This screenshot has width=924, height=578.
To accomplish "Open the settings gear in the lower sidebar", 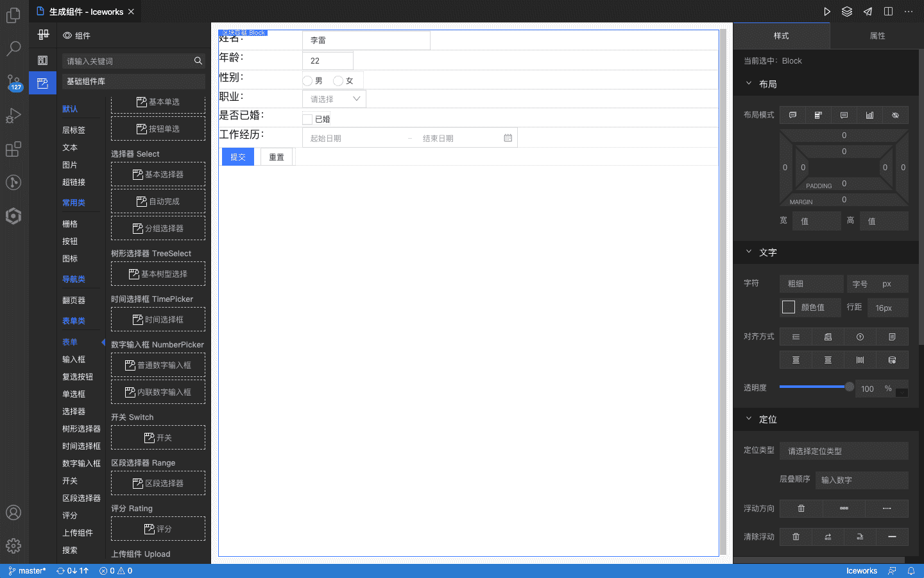I will click(x=13, y=546).
